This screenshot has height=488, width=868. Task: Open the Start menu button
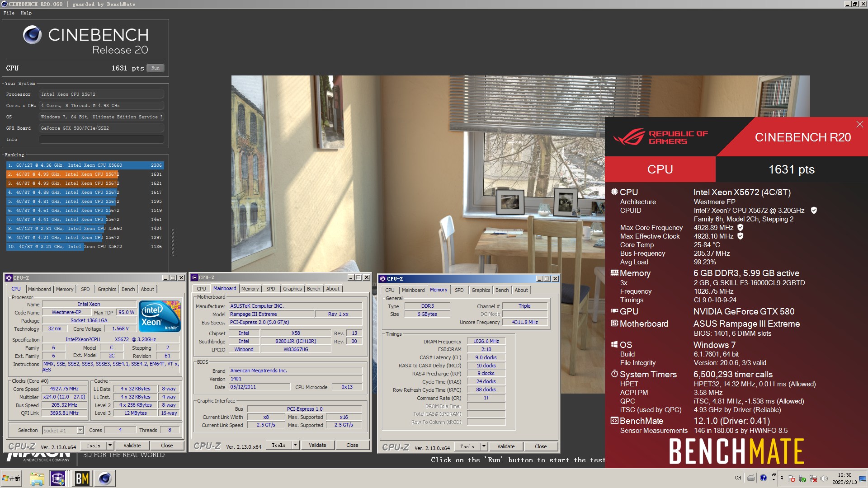[x=11, y=478]
